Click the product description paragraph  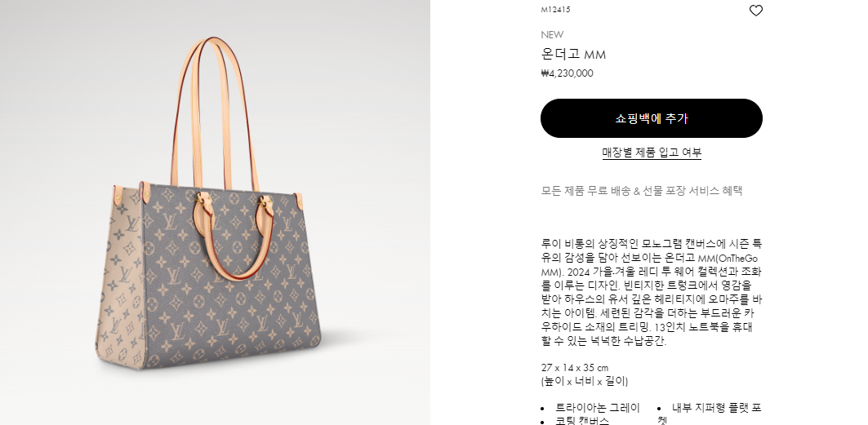(651, 292)
